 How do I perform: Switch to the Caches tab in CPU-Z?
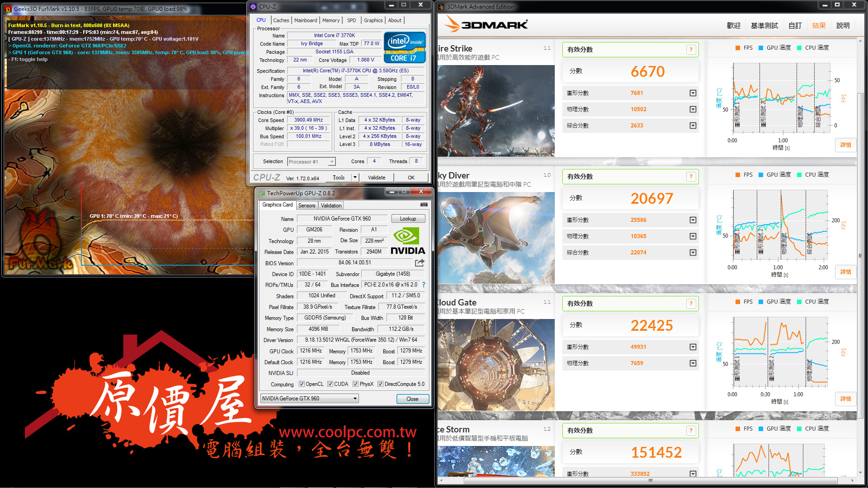(281, 20)
